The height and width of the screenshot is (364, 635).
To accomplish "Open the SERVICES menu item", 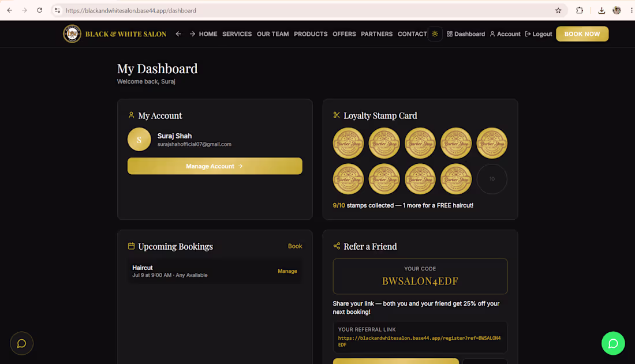I will pyautogui.click(x=237, y=34).
